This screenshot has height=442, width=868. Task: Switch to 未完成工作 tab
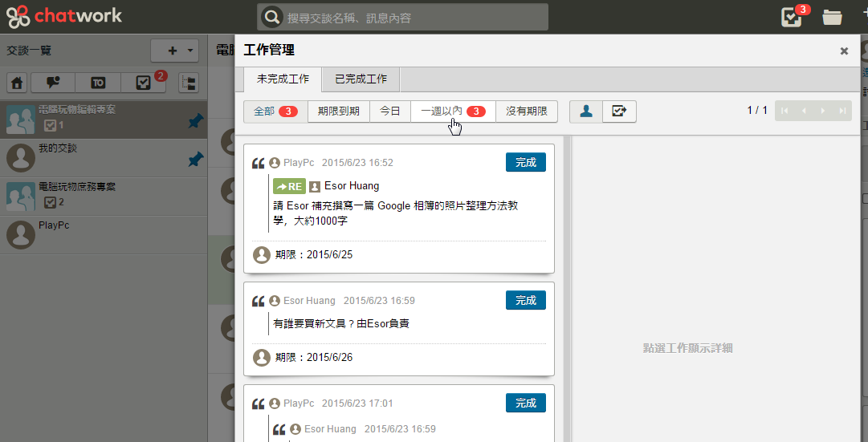[x=283, y=79]
